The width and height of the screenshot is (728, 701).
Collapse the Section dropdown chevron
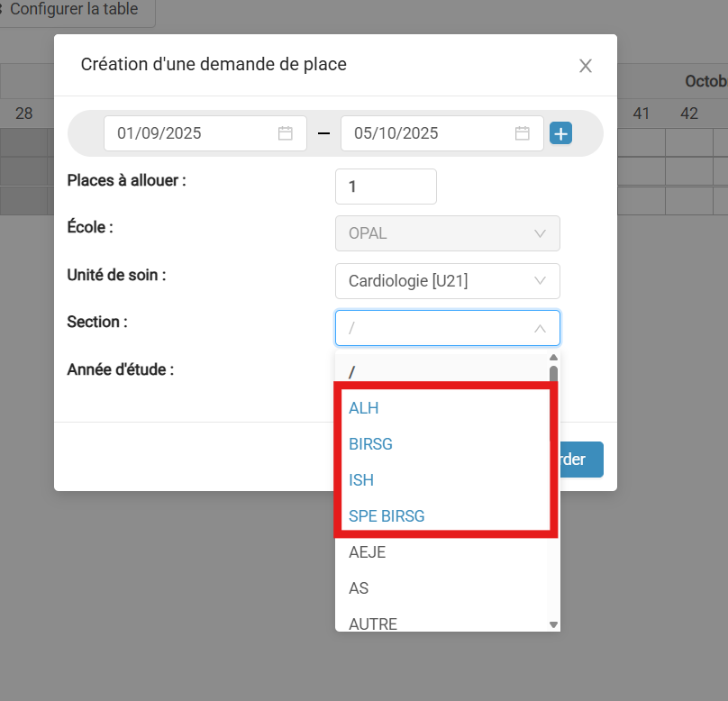coord(540,329)
